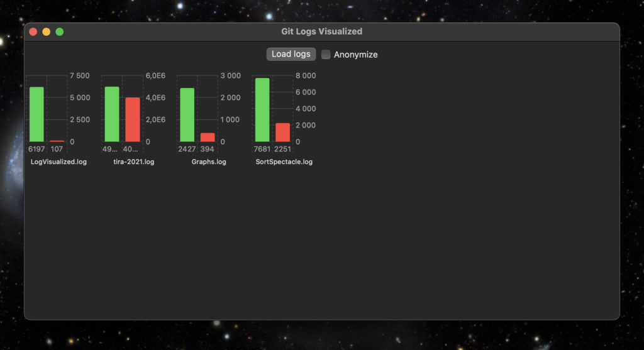Select the red bar in Graphs.log chart
644x350 pixels.
208,137
